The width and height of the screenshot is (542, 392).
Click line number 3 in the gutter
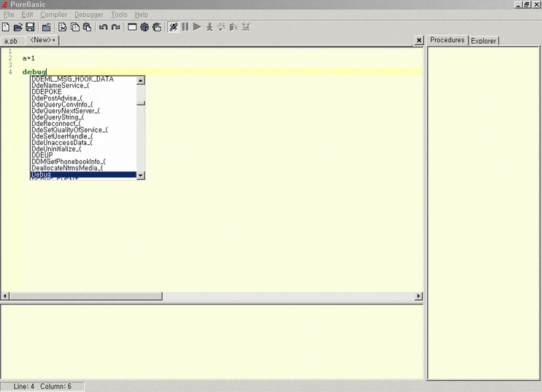[x=10, y=65]
